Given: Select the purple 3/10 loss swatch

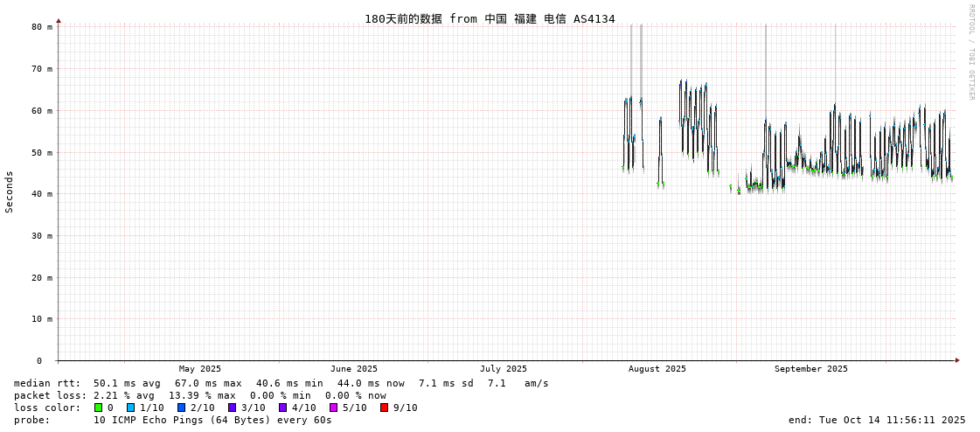Looking at the screenshot, I should pyautogui.click(x=232, y=408).
